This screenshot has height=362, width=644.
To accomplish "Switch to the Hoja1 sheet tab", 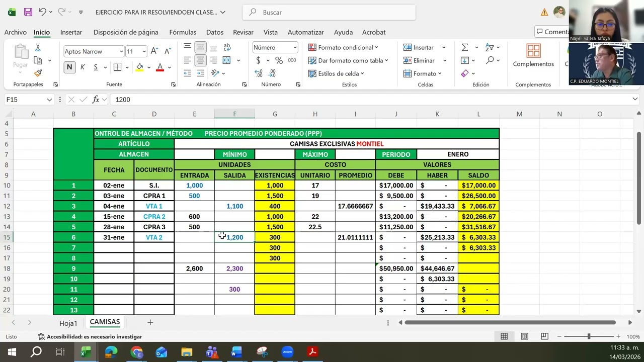I will [68, 323].
